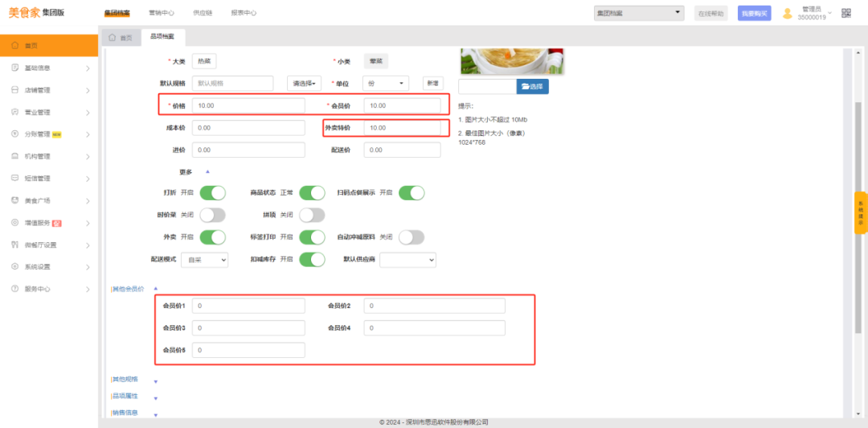868x428 pixels.
Task: Click the yellow 管理员 user avatar
Action: point(787,14)
